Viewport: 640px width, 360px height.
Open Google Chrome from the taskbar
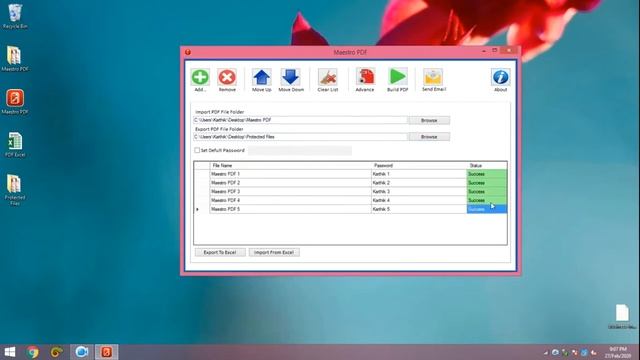[33, 352]
